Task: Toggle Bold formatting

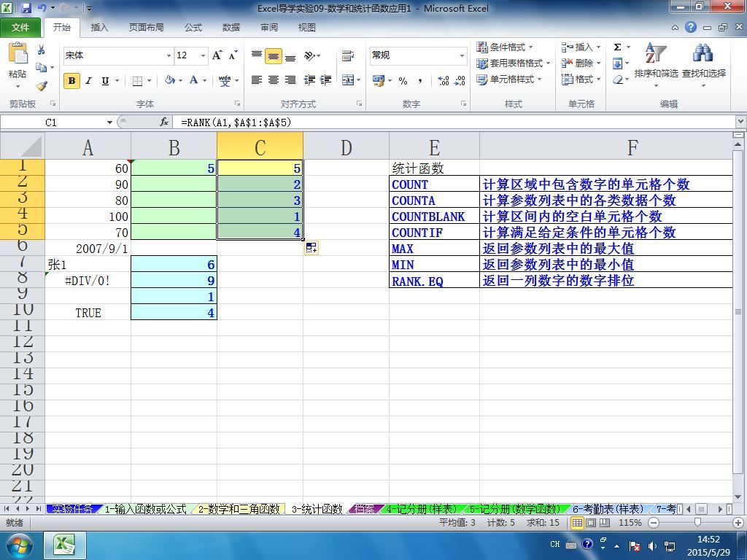Action: [x=71, y=80]
